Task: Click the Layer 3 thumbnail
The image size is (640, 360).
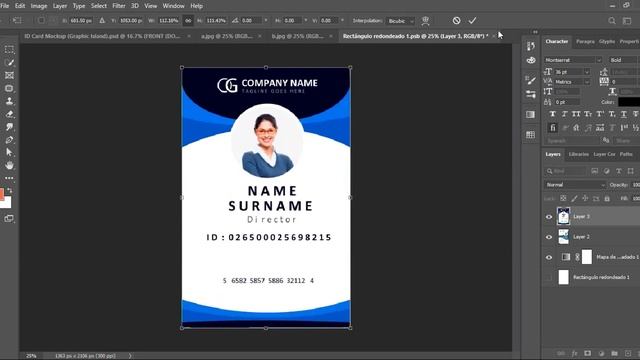Action: [563, 216]
